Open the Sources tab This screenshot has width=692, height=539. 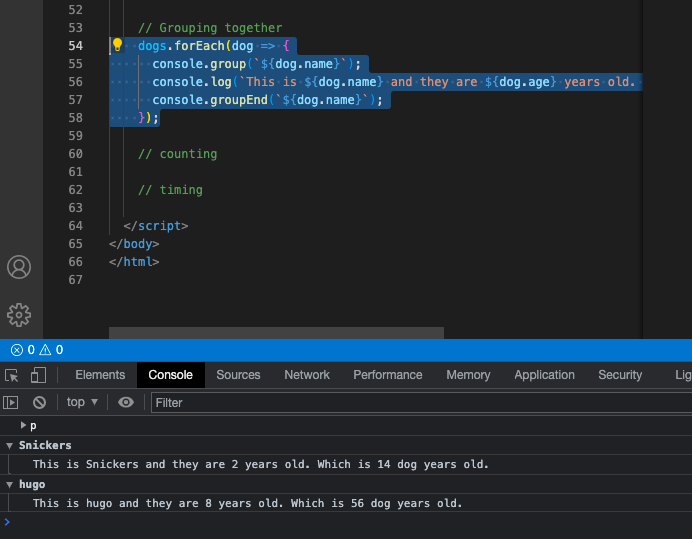pyautogui.click(x=238, y=375)
